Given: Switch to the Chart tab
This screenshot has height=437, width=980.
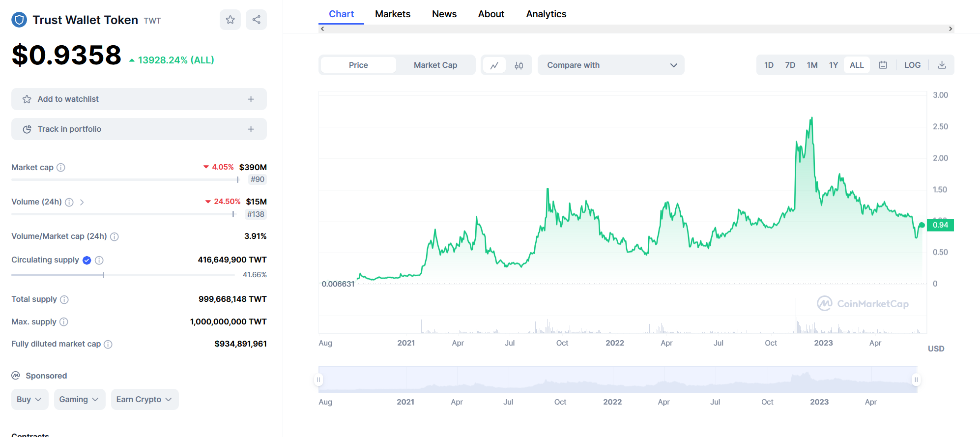Looking at the screenshot, I should (x=341, y=14).
